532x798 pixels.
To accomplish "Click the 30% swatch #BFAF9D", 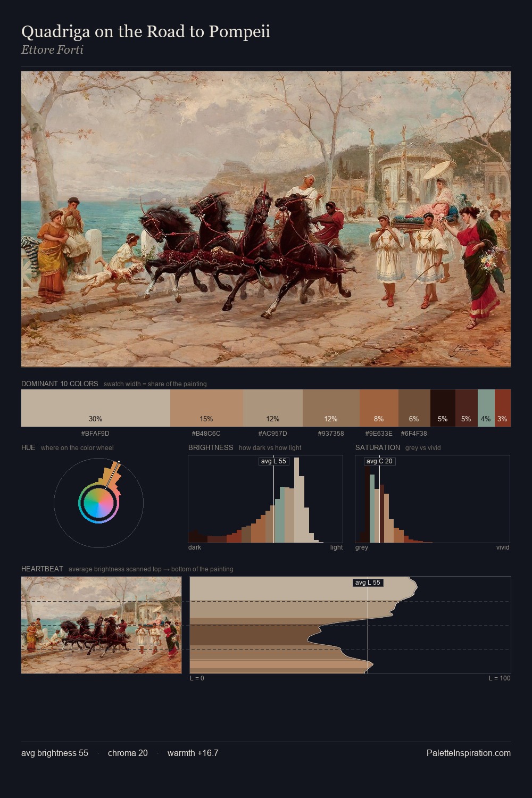I will [x=96, y=408].
